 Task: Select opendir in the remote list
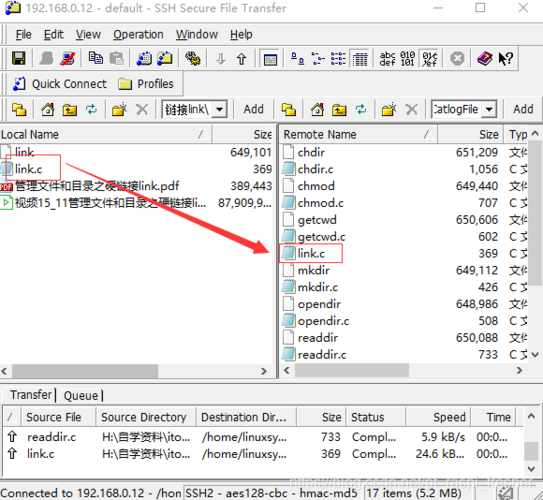point(319,304)
